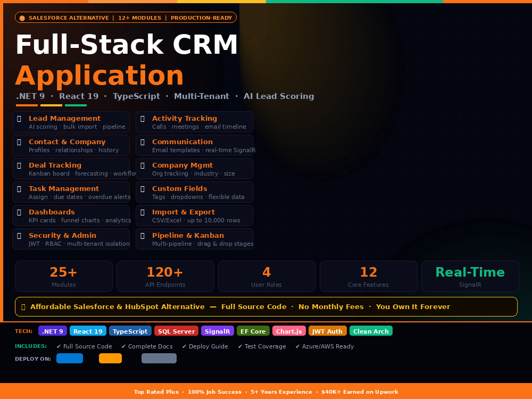Click the icon beside Task Management
This screenshot has width=532, height=399.
coord(19,189)
